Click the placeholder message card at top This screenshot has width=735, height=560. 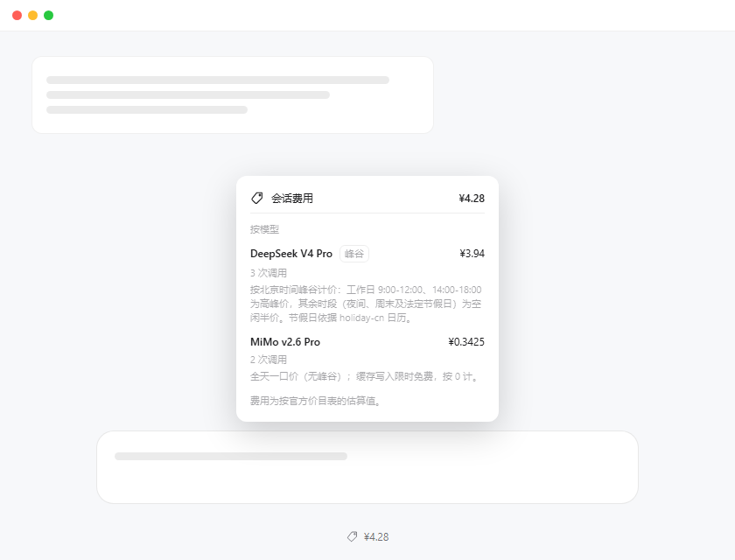point(233,95)
